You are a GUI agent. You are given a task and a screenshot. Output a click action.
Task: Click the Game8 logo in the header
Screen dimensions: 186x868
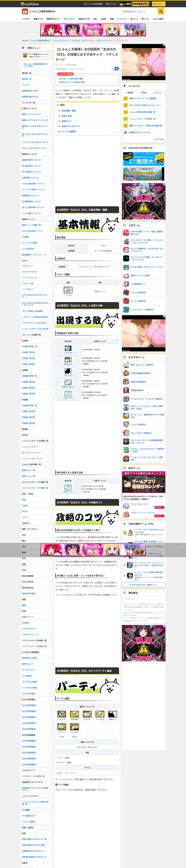click(29, 4)
